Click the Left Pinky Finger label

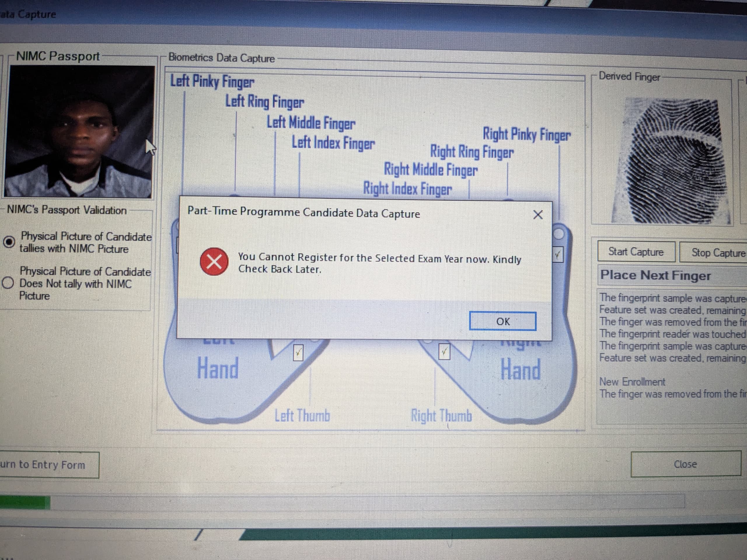point(212,81)
